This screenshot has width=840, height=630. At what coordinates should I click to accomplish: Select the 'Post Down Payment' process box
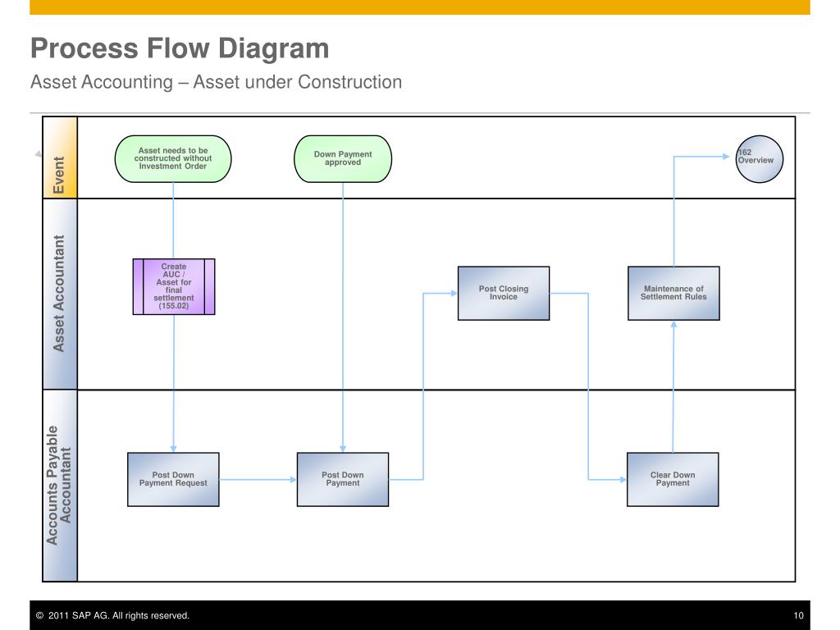[x=343, y=479]
